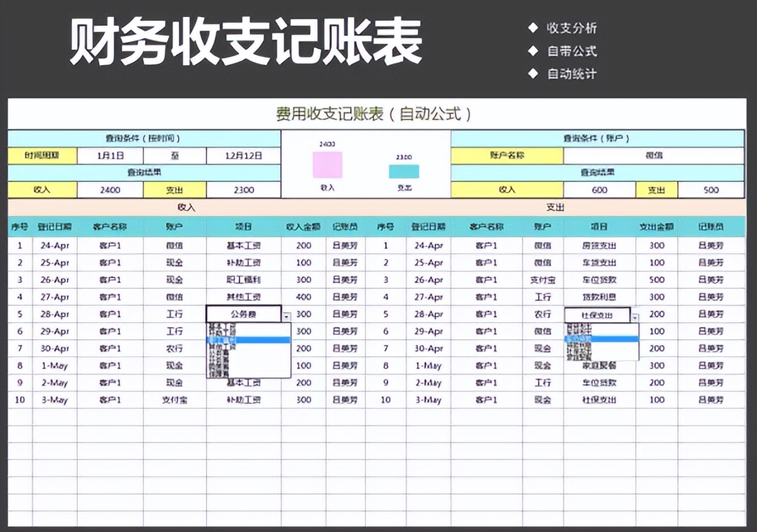Screen dimensions: 757x532
Task: Select the highlighted option in the 公务费 dropdown list
Action: [250, 339]
